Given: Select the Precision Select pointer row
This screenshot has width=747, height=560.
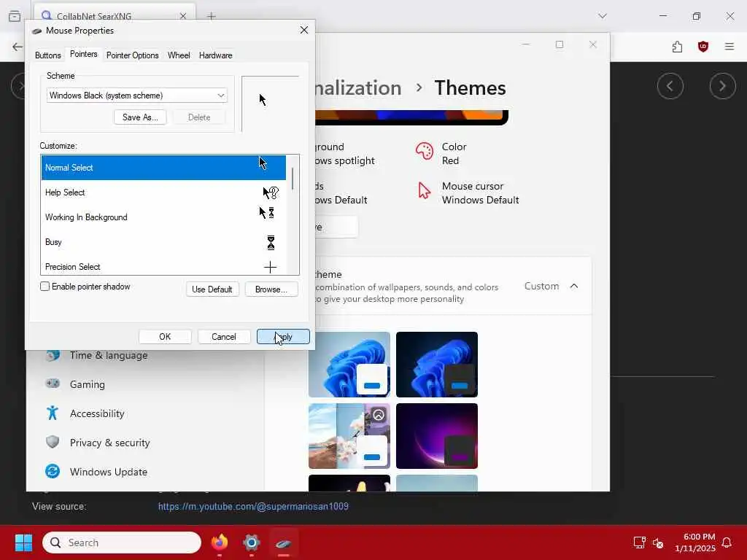Looking at the screenshot, I should [163, 266].
